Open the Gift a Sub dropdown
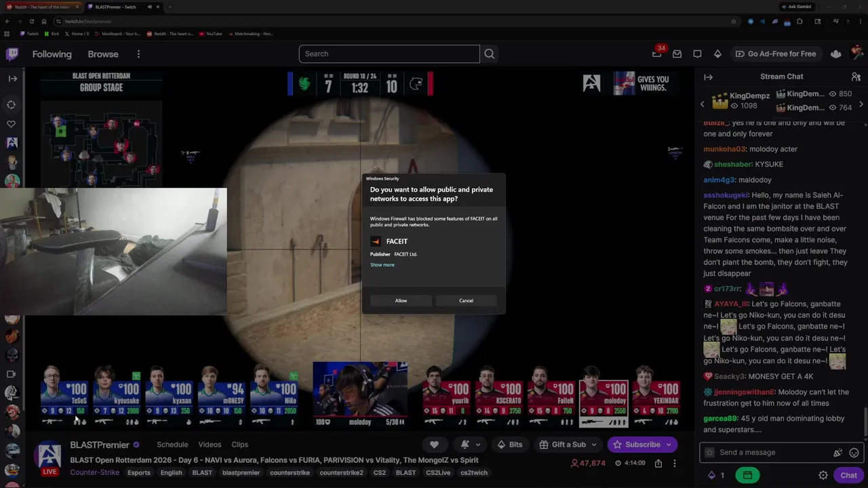Viewport: 868px width, 488px height. [x=568, y=445]
